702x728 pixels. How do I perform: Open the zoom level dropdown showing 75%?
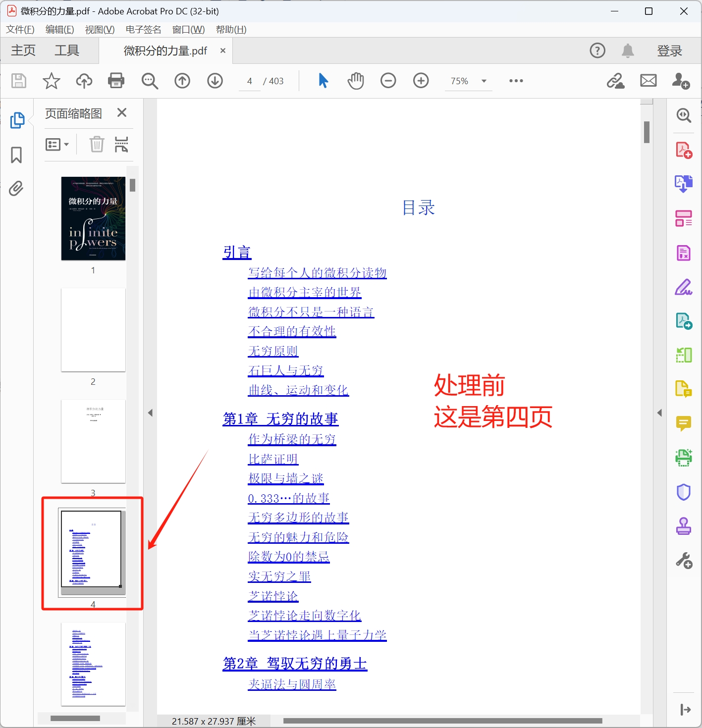pos(468,81)
